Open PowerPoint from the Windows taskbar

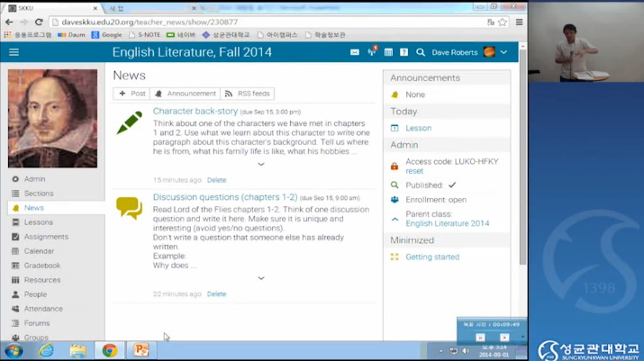(x=141, y=350)
